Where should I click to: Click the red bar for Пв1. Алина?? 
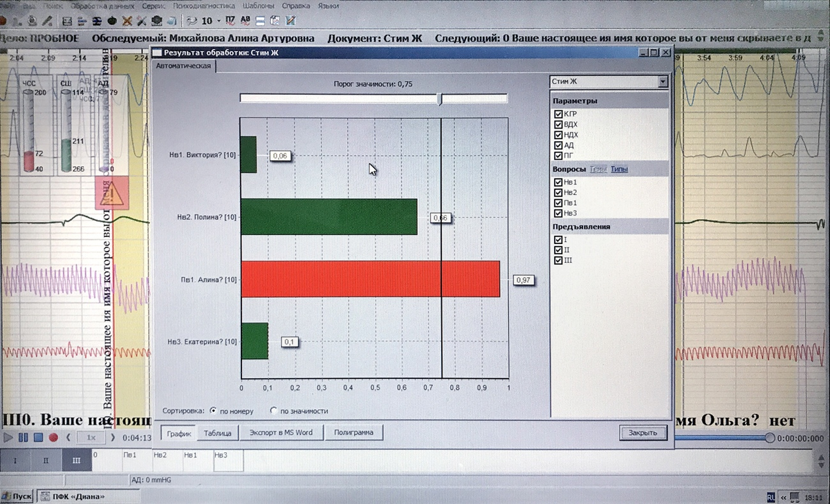(x=370, y=279)
